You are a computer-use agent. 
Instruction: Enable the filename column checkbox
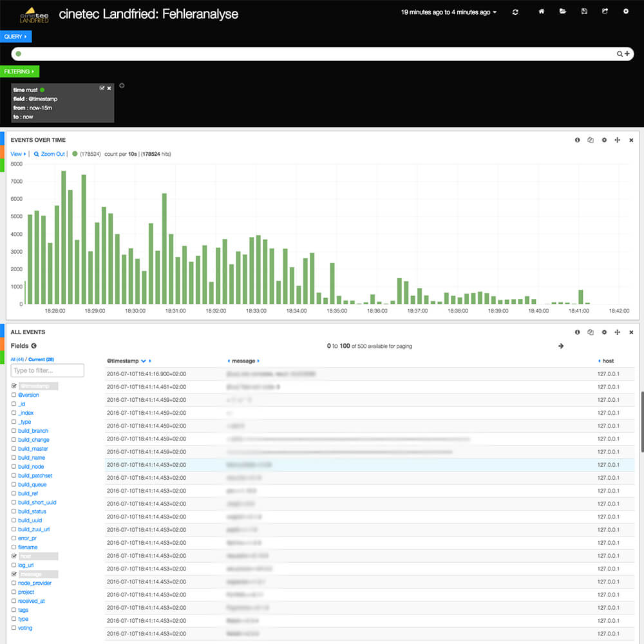[x=14, y=547]
